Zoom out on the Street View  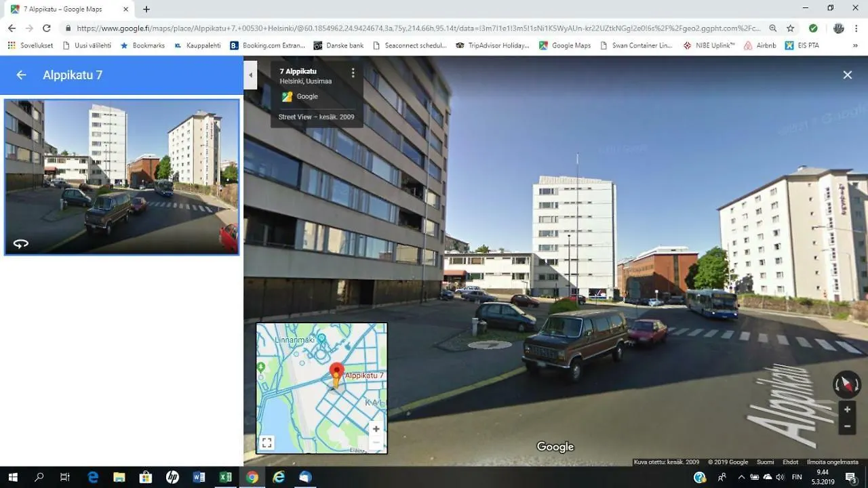pos(847,426)
